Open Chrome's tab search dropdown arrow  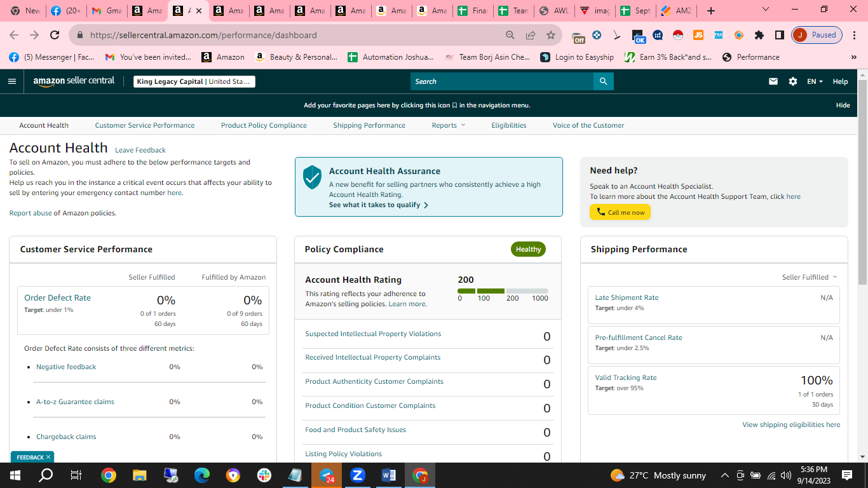pos(765,10)
